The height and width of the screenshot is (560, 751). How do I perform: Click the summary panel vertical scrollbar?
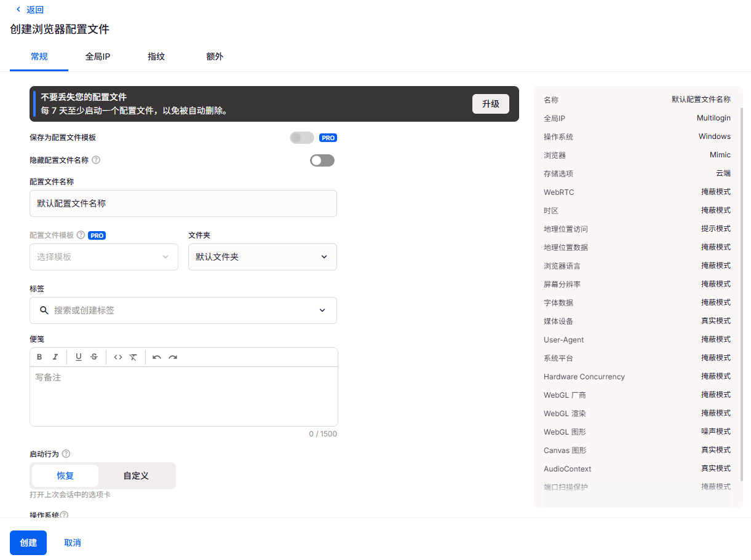[741, 294]
